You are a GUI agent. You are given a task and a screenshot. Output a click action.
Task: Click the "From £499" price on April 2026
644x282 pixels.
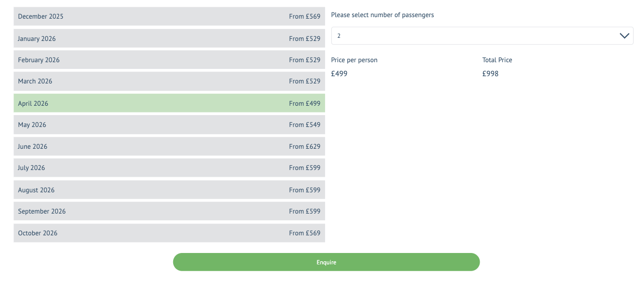304,104
